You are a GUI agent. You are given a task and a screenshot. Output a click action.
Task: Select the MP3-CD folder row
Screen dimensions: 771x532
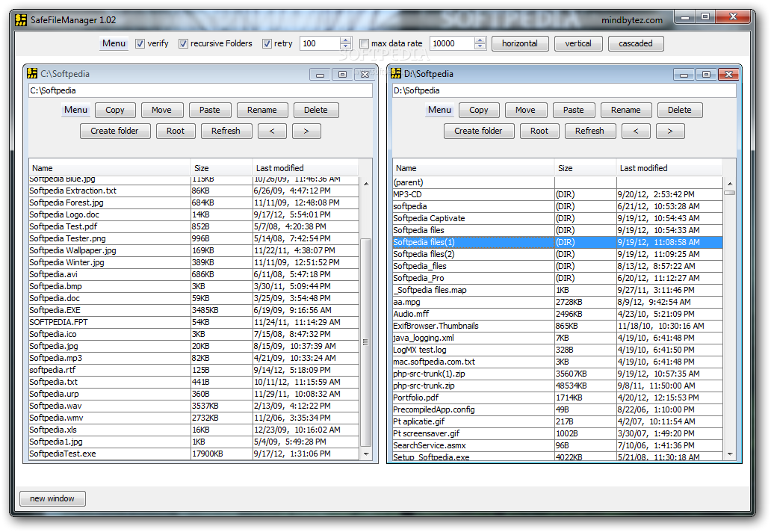pos(557,194)
